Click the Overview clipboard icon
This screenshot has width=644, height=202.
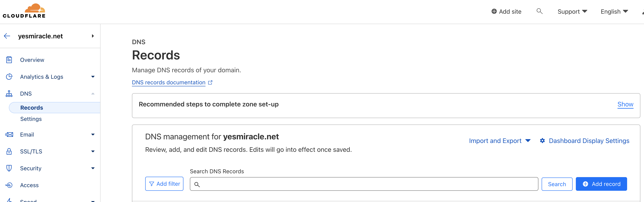pos(9,60)
